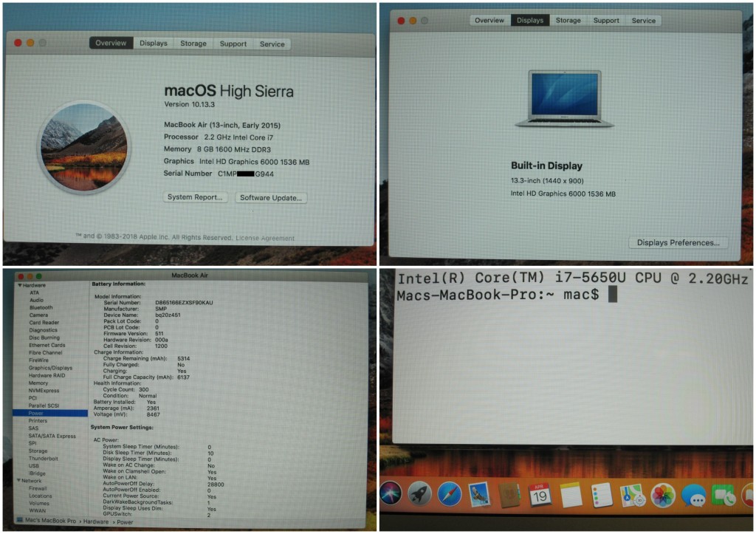Screen dimensions: 756x534
Task: Switch to Displays tab in the High Sierra window
Action: point(154,44)
